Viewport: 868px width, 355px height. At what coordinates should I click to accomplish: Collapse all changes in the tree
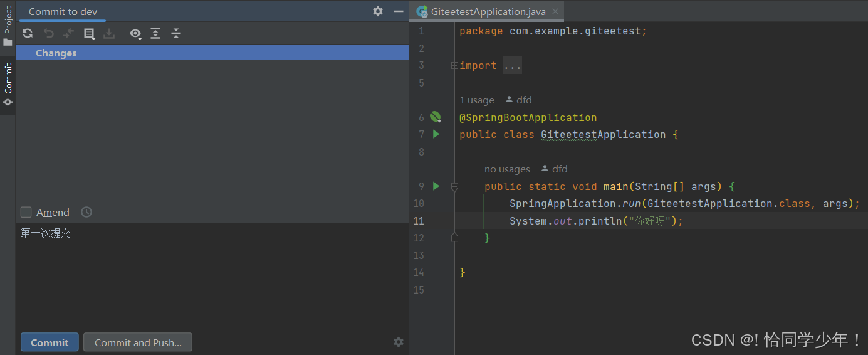click(x=176, y=34)
